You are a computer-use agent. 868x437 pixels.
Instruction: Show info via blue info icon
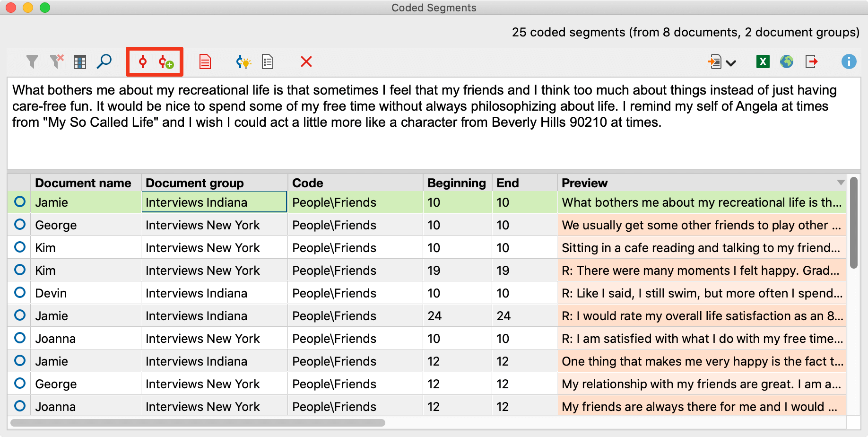coord(849,61)
